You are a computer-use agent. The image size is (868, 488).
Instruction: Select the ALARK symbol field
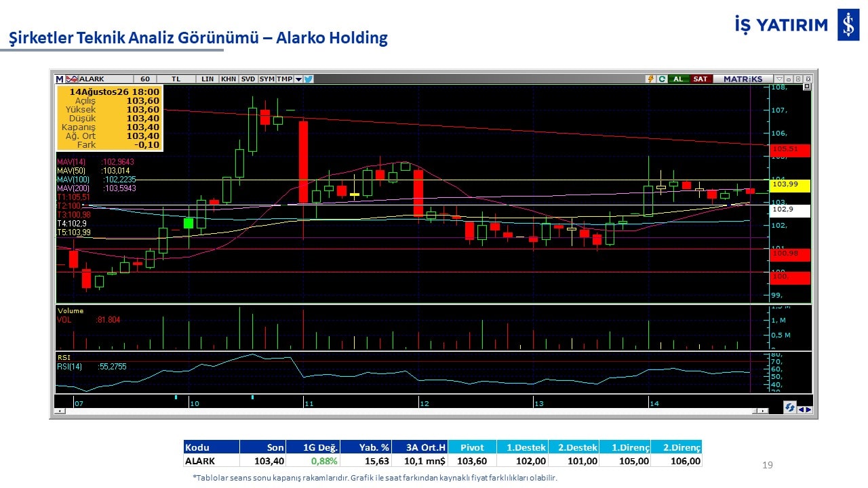(105, 79)
